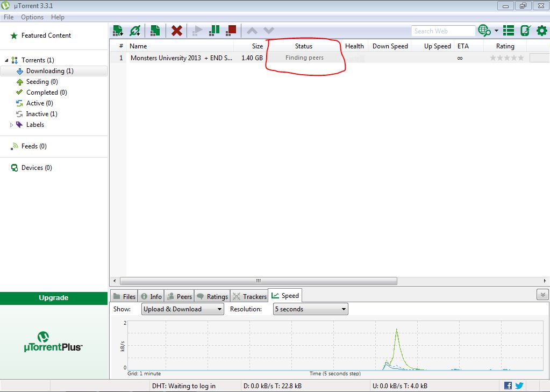Image resolution: width=550 pixels, height=392 pixels.
Task: Toggle the detailed list view icon
Action: pos(508,31)
